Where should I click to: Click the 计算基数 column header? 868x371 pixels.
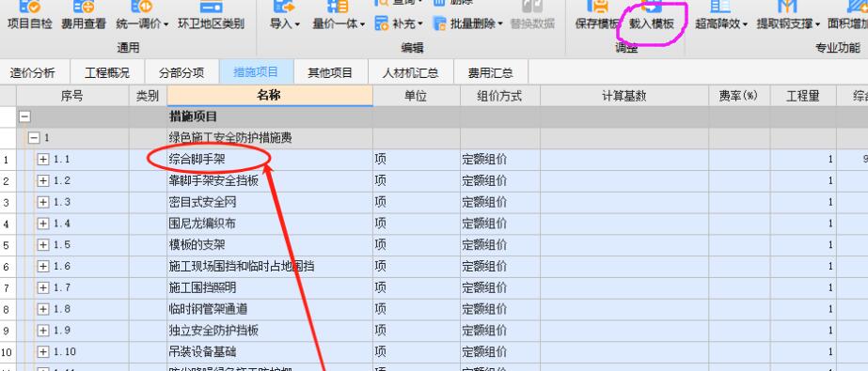[624, 96]
